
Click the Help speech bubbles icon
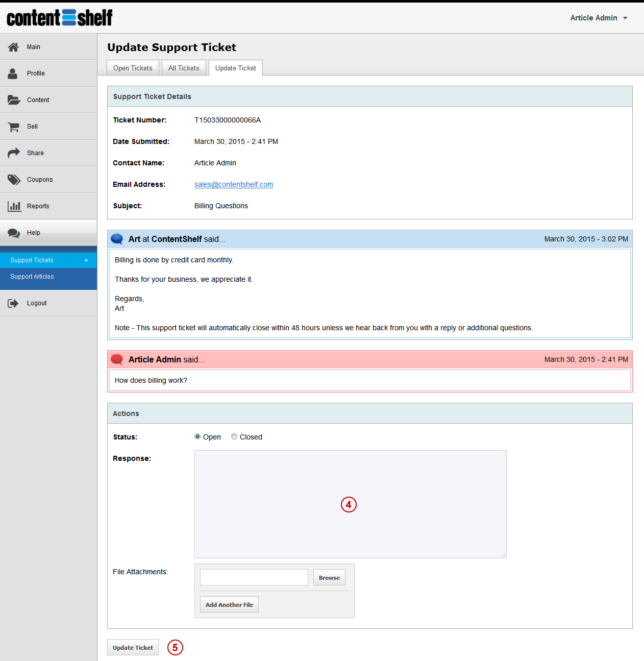(14, 233)
